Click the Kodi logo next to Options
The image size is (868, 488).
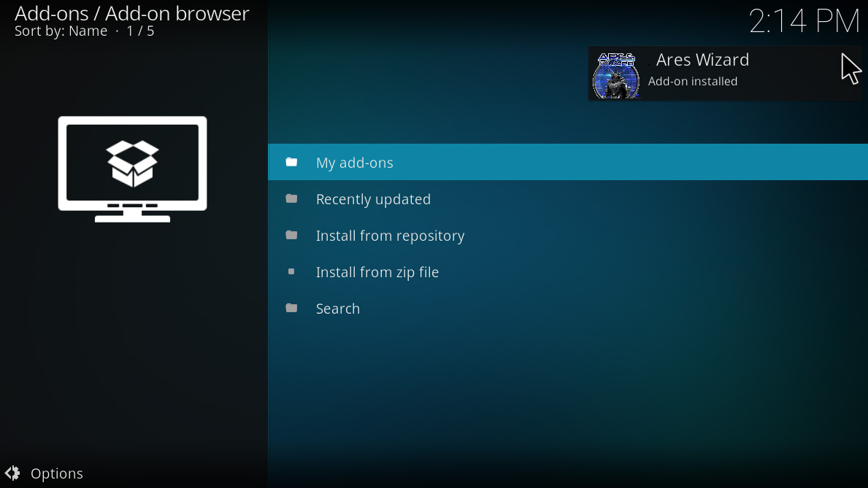[12, 473]
